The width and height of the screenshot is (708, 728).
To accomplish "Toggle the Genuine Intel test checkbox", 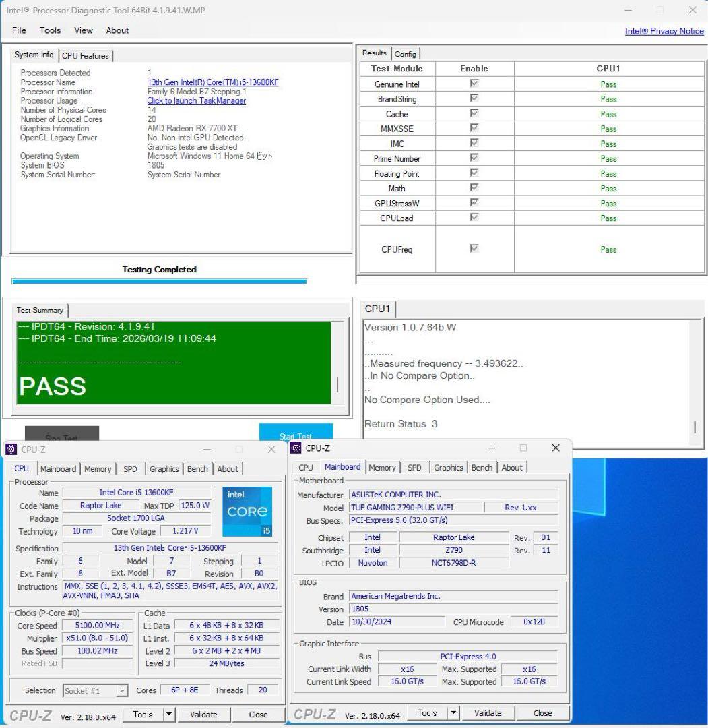I will [474, 83].
